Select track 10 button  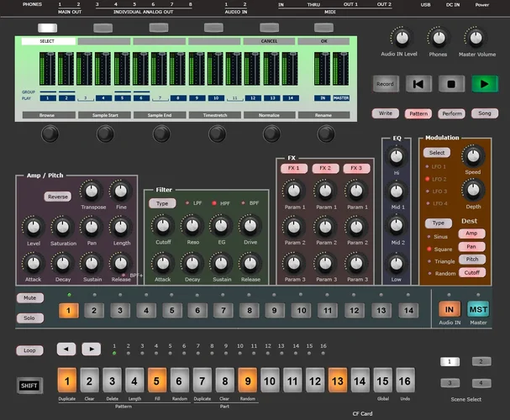coord(301,311)
